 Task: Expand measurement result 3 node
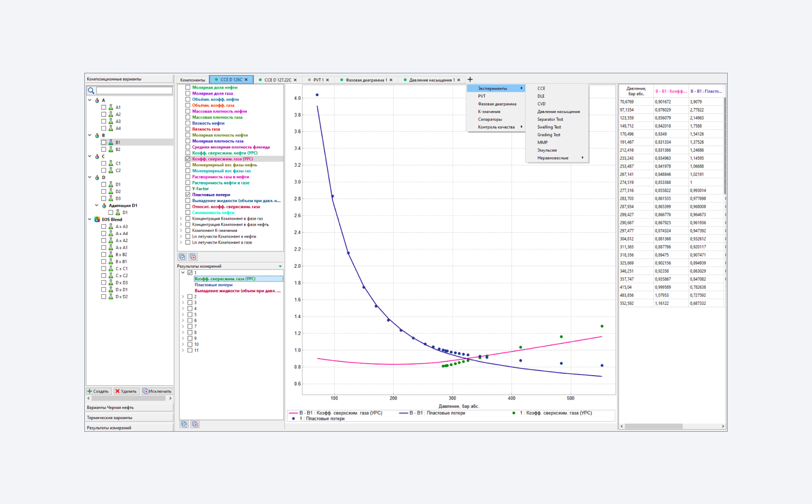point(183,303)
